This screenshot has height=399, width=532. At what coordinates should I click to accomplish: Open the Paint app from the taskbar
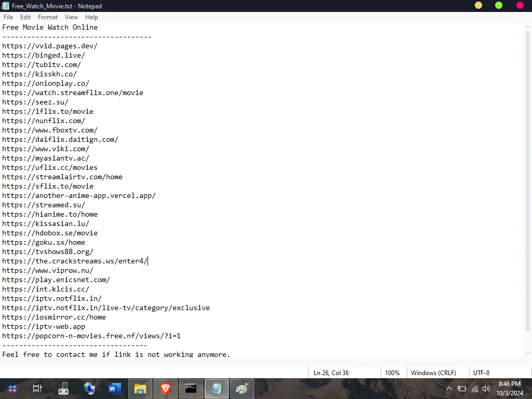pos(242,389)
